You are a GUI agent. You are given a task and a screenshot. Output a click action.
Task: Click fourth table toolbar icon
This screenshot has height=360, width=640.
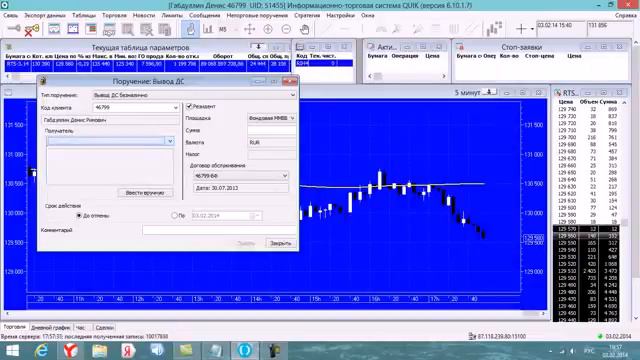pos(109,29)
